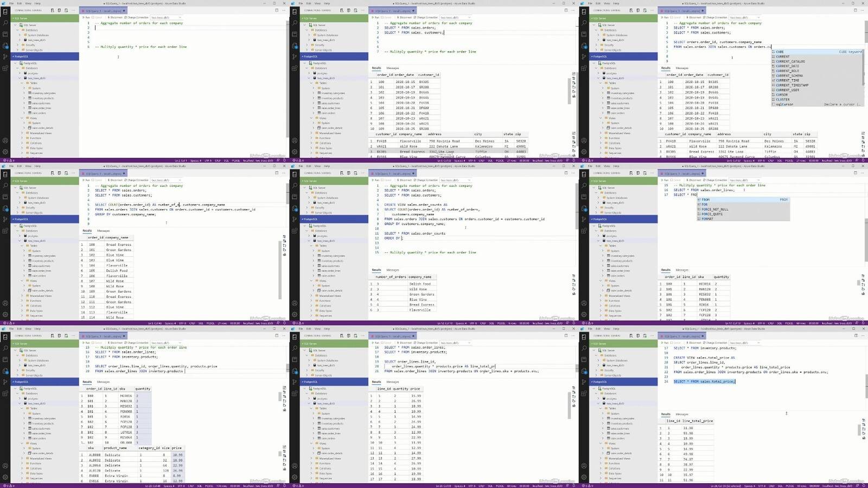Split the editor in order_counts view window
Screen dimensions: 868x488
click(566, 173)
